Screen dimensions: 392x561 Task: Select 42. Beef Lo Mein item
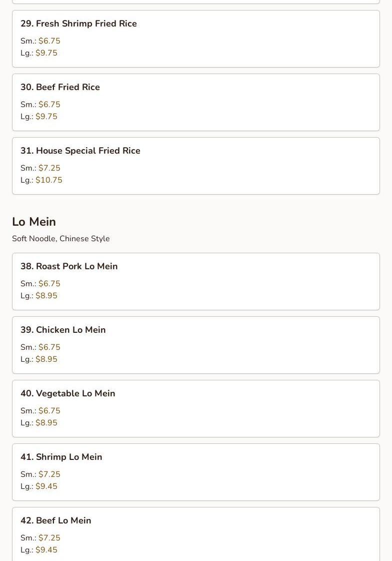tap(196, 534)
